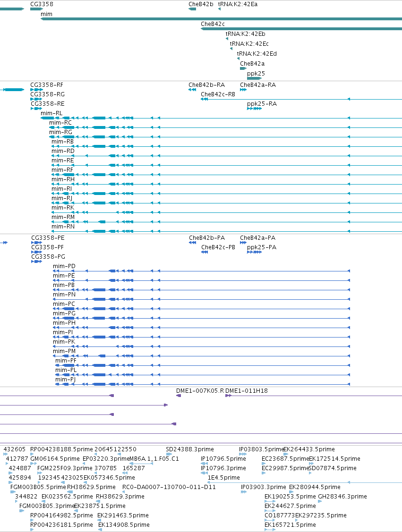Select the CheB42a-RA transcript label
Image resolution: width=402 pixels, height=532 pixels.
coord(258,85)
